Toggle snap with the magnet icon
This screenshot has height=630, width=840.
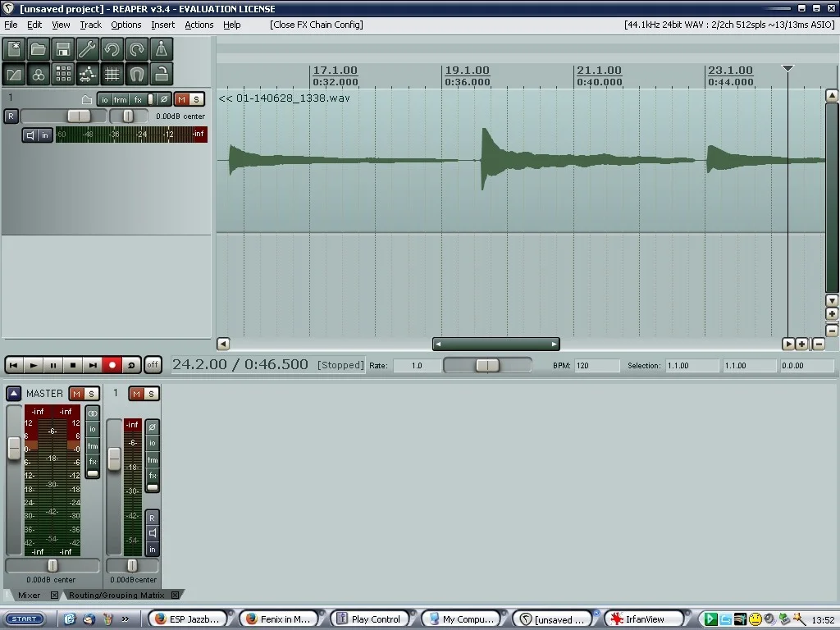[137, 75]
